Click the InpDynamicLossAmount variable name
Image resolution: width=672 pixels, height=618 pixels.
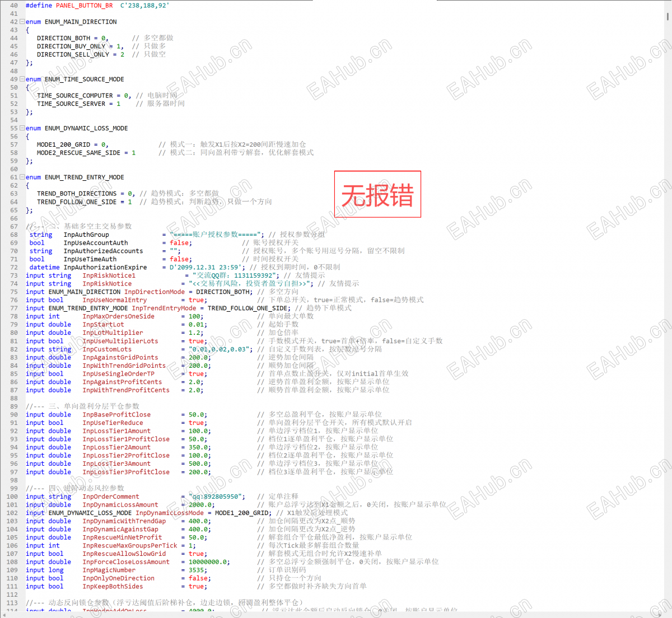coord(120,505)
